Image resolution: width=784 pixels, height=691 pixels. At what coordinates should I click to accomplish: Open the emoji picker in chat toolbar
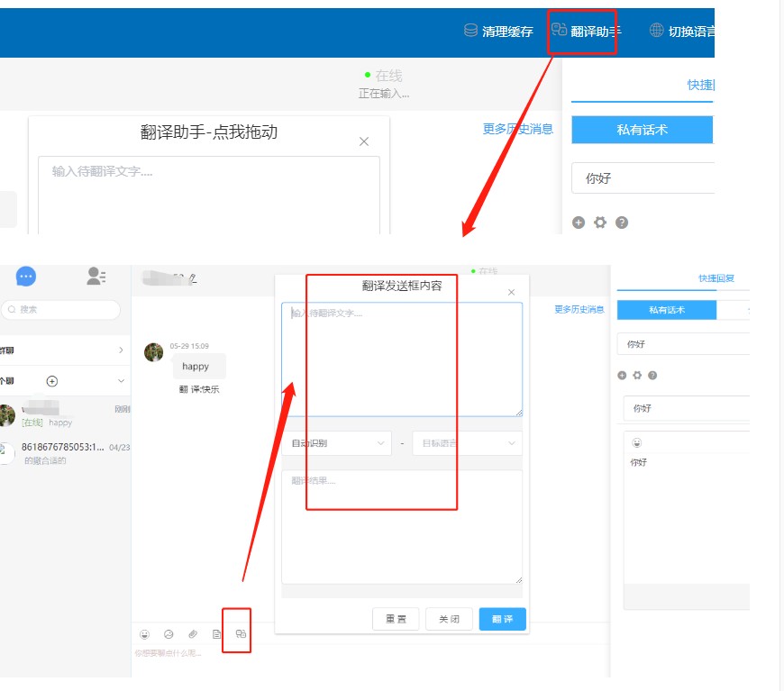pos(144,634)
